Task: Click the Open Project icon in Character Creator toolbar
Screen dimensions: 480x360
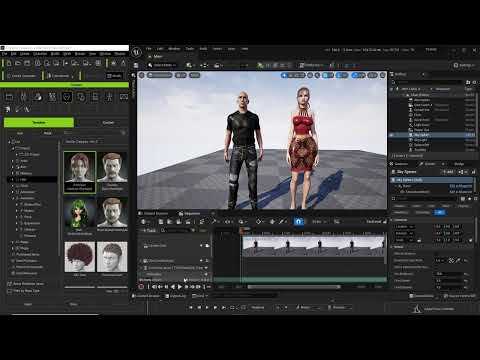Action: pyautogui.click(x=18, y=63)
